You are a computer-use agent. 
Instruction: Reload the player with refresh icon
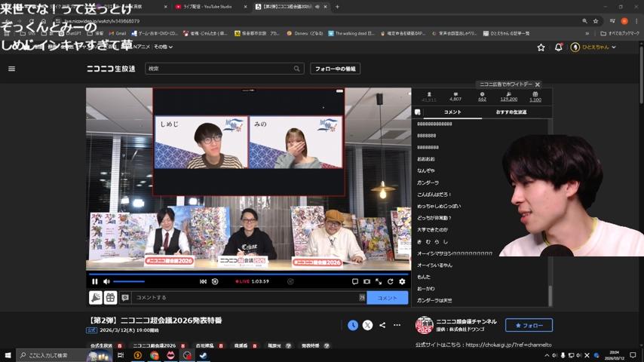point(390,281)
